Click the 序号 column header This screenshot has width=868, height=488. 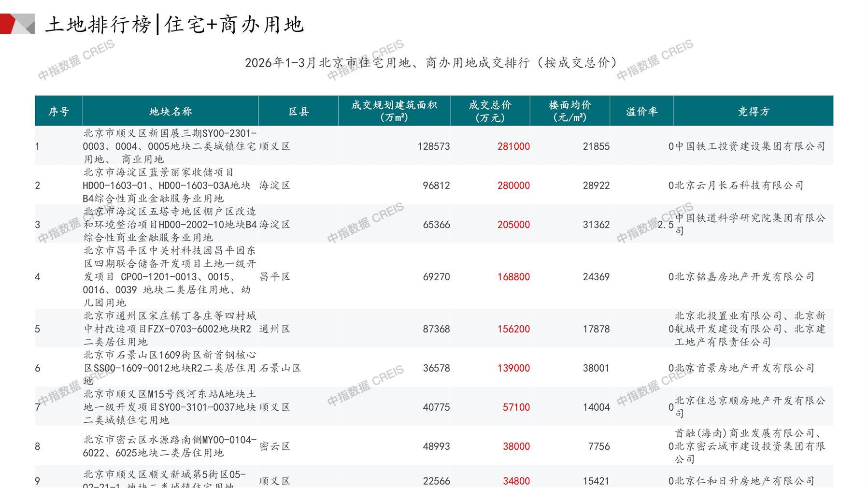pos(58,112)
